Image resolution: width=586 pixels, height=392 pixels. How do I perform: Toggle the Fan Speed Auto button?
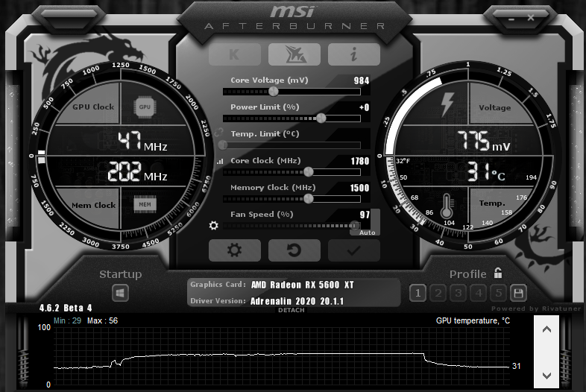tap(367, 233)
